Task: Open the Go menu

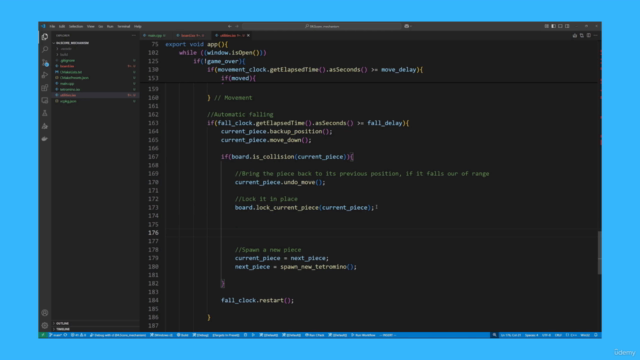Action: tap(100, 26)
